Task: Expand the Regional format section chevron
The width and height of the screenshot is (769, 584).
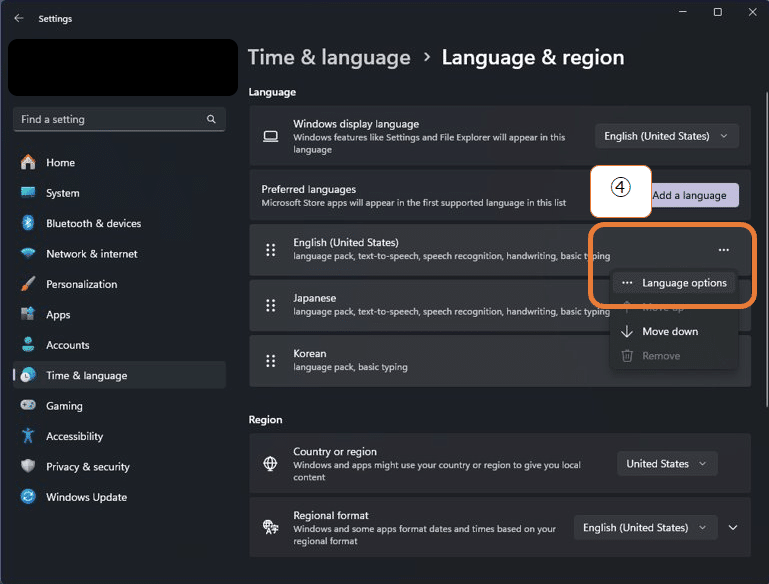Action: 733,528
